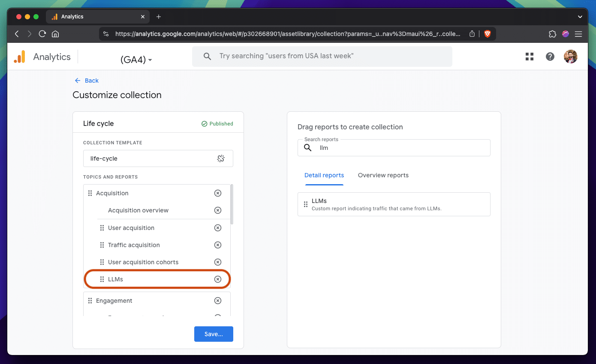
Task: Open the user account avatar
Action: 571,57
